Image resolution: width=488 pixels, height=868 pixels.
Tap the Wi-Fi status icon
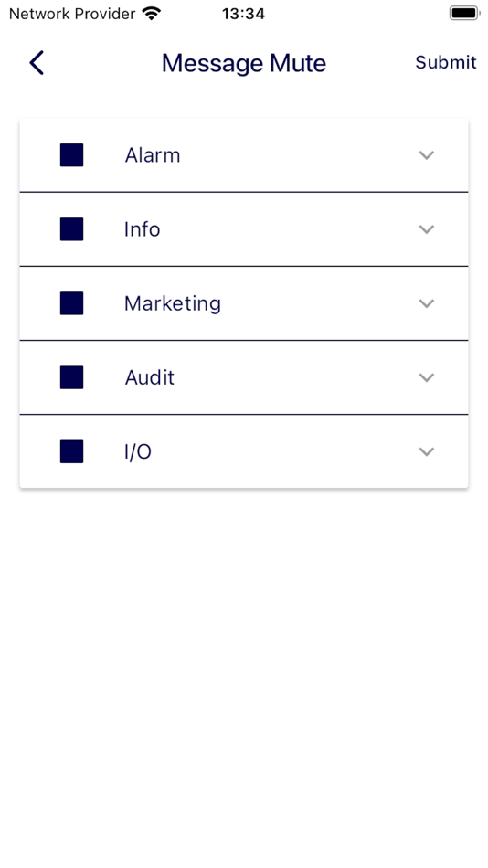pyautogui.click(x=151, y=14)
